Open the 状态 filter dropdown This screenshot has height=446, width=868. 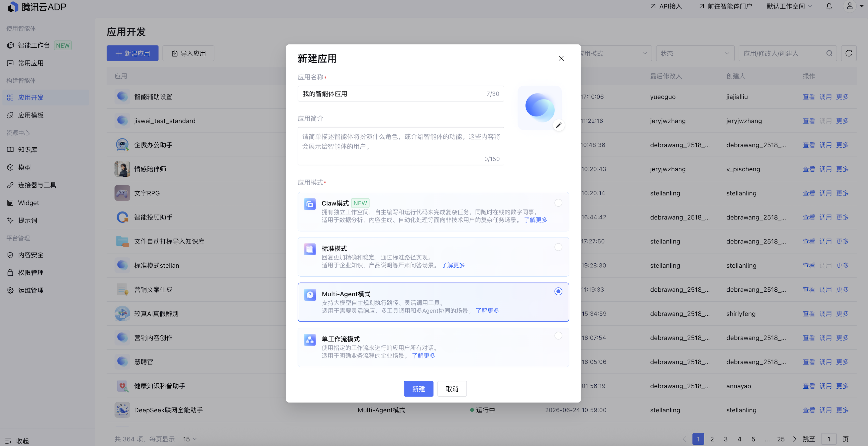[695, 53]
